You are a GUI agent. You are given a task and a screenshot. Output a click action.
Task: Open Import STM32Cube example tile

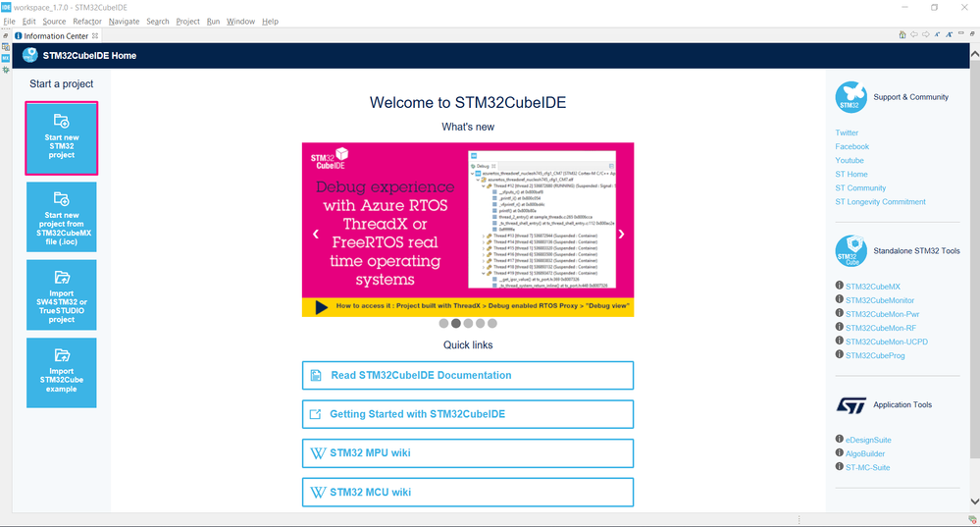61,373
